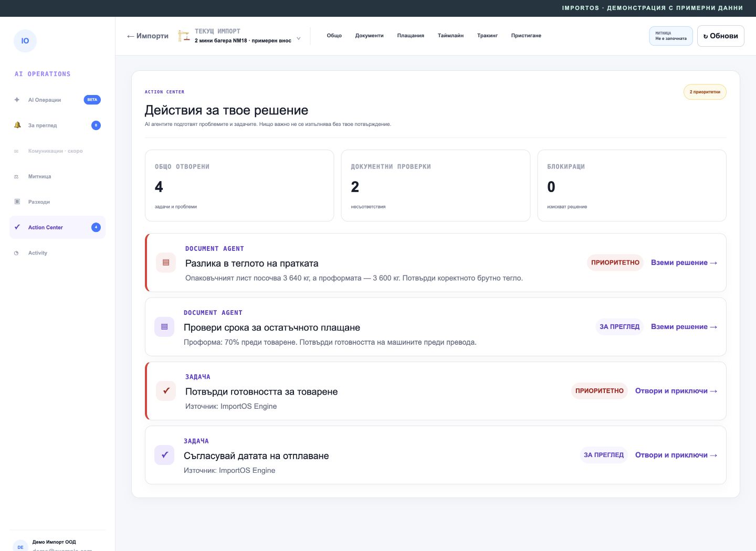Click check icon of Съгласувай датата card
The height and width of the screenshot is (551, 756).
tap(164, 455)
